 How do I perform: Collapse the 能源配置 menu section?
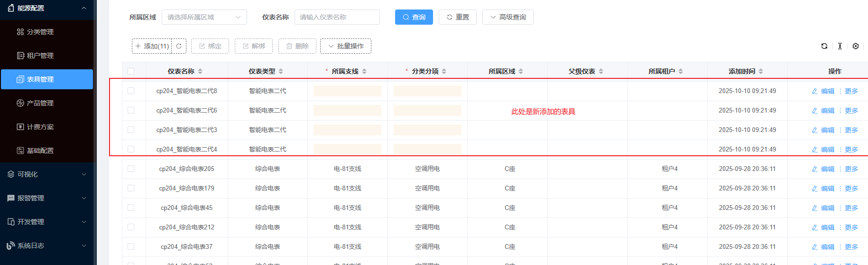click(46, 8)
